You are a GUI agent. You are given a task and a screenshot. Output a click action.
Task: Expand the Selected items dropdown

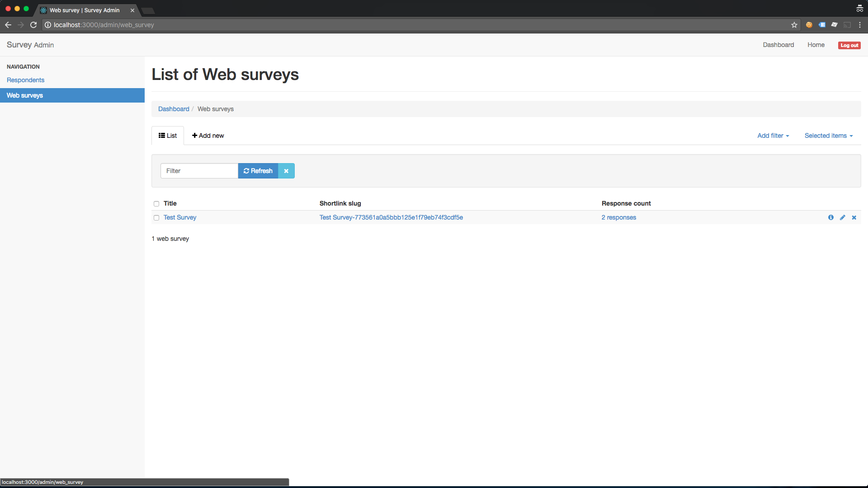tap(829, 136)
